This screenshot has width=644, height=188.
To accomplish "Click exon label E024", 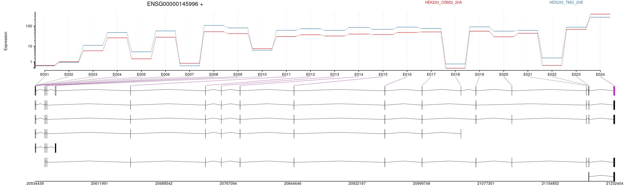I will (x=600, y=74).
